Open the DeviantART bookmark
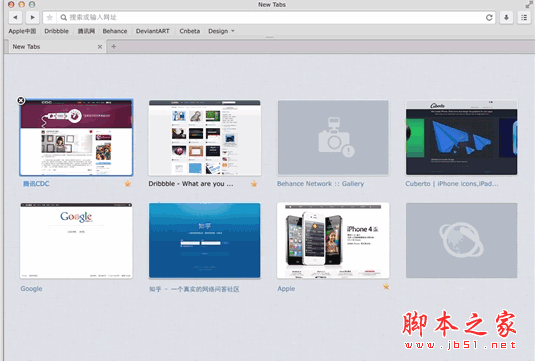This screenshot has height=361, width=535. point(153,31)
